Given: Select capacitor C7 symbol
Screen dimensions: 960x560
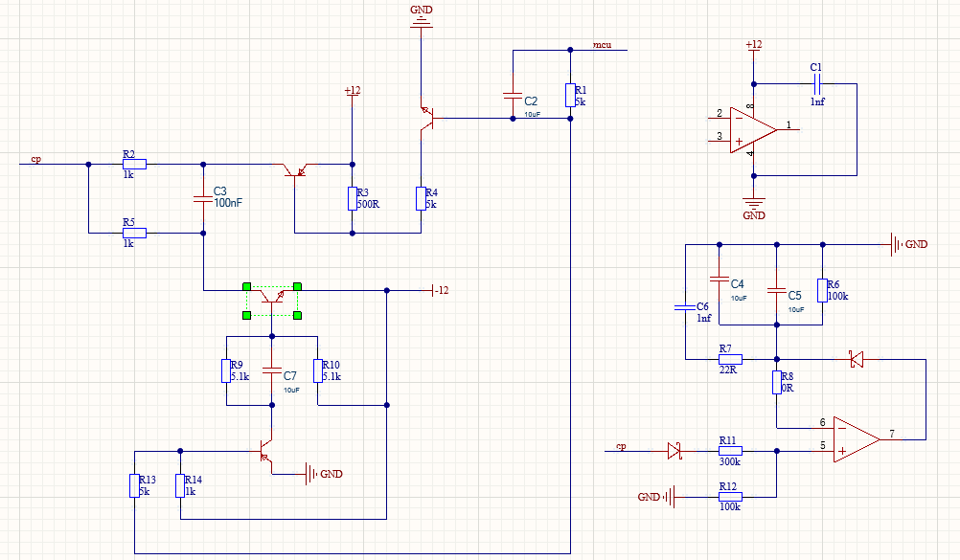Looking at the screenshot, I should click(x=272, y=370).
